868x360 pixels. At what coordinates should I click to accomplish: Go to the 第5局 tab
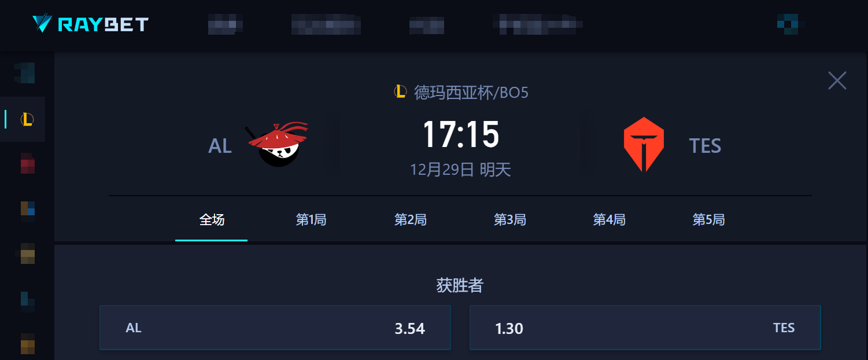(709, 220)
